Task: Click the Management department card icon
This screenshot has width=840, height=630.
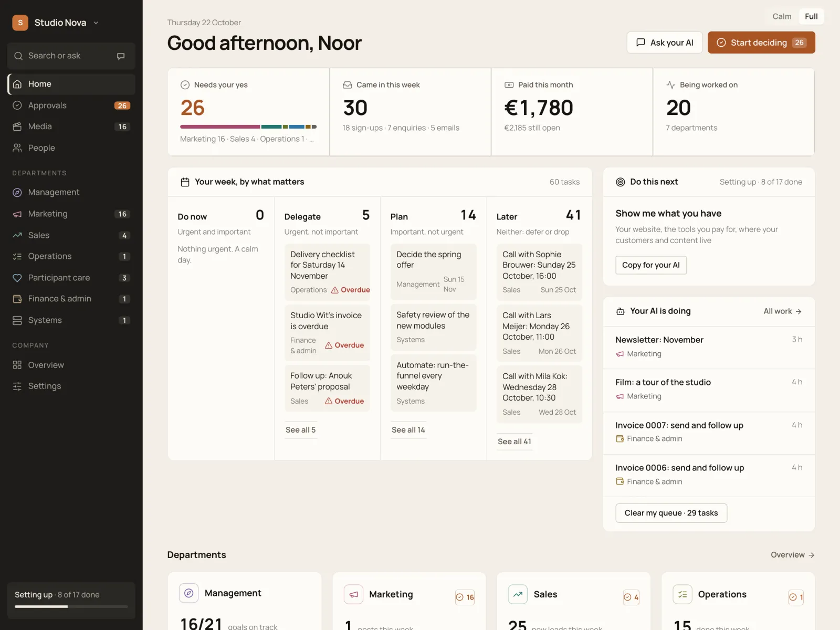Action: click(189, 593)
